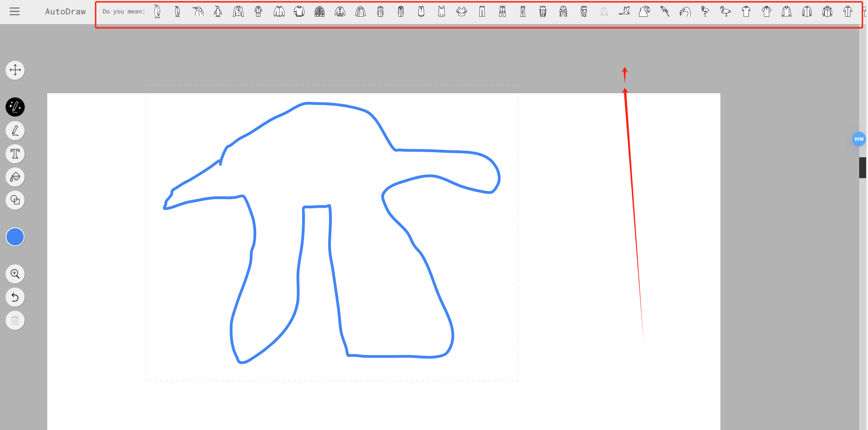
Task: Click the 20M badge on the right
Action: tap(859, 138)
